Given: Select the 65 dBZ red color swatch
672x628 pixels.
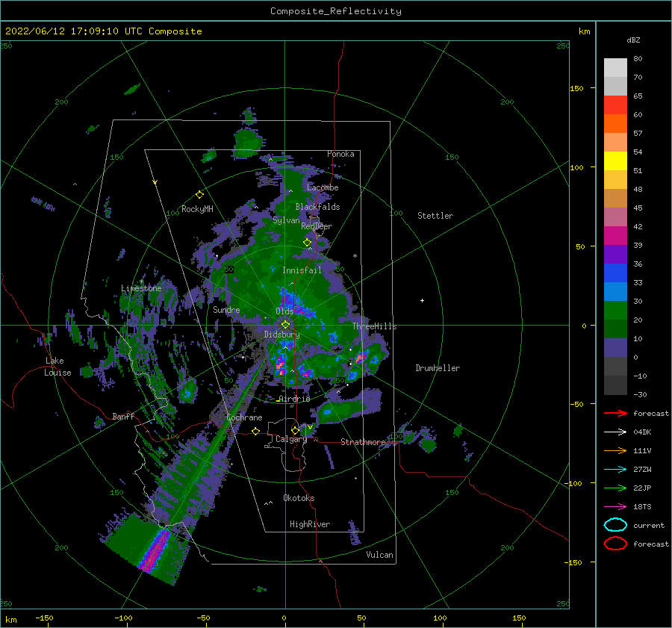Looking at the screenshot, I should [x=615, y=105].
